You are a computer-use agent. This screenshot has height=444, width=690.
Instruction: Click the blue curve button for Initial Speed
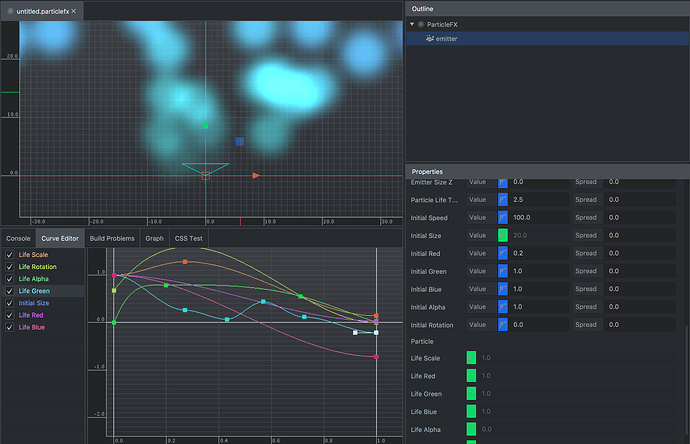[x=503, y=217]
